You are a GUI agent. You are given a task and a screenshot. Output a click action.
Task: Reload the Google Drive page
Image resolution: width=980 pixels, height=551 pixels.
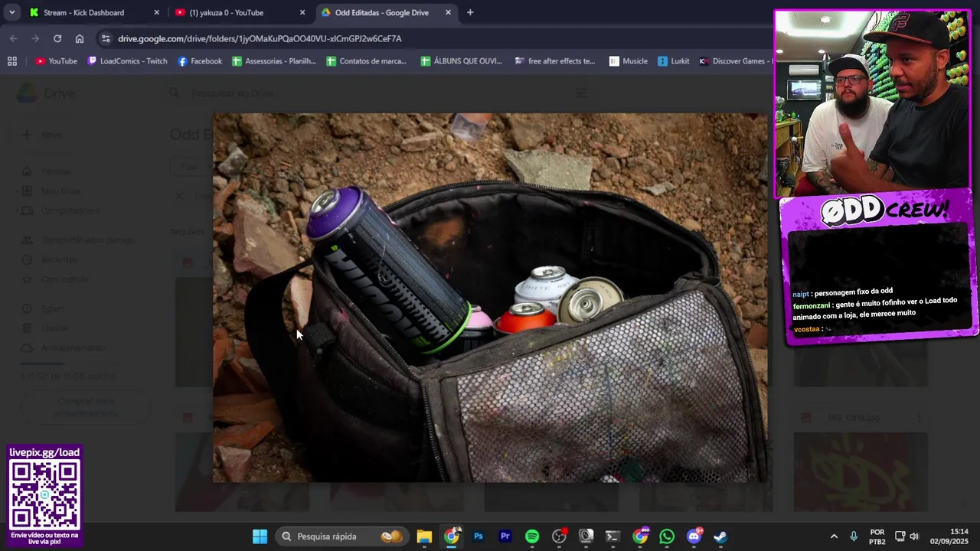point(57,38)
